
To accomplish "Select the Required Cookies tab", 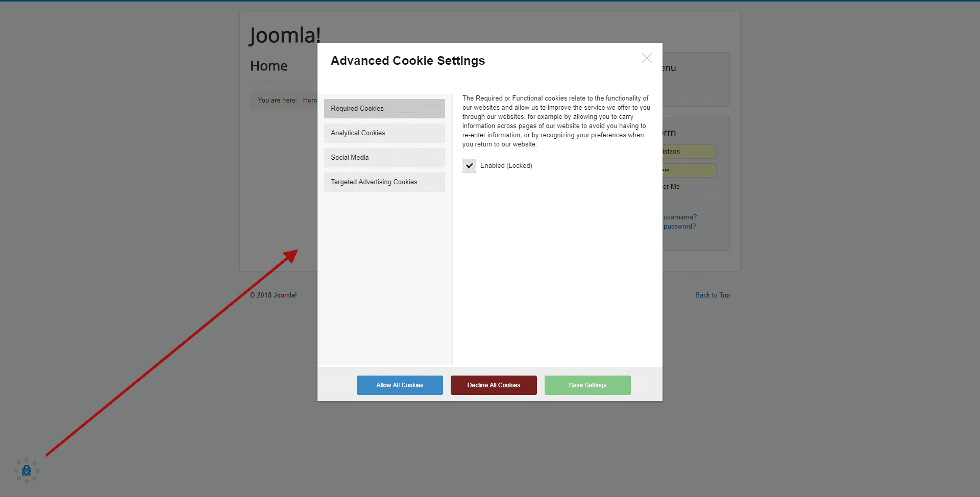I will [384, 109].
